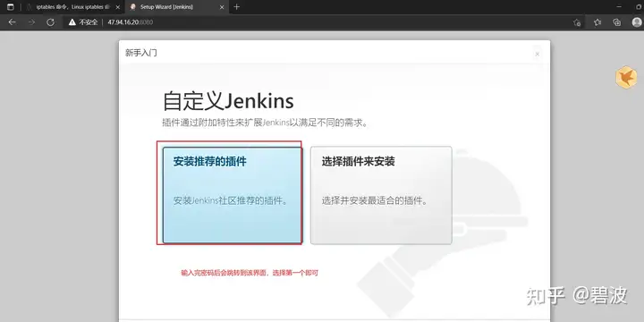Close the Setup Wizard [Jenkins] tab
Viewport: 644px width, 322px height.
pyautogui.click(x=222, y=7)
